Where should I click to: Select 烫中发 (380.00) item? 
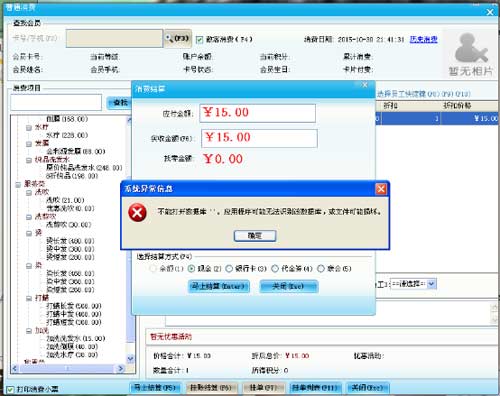coord(70,249)
